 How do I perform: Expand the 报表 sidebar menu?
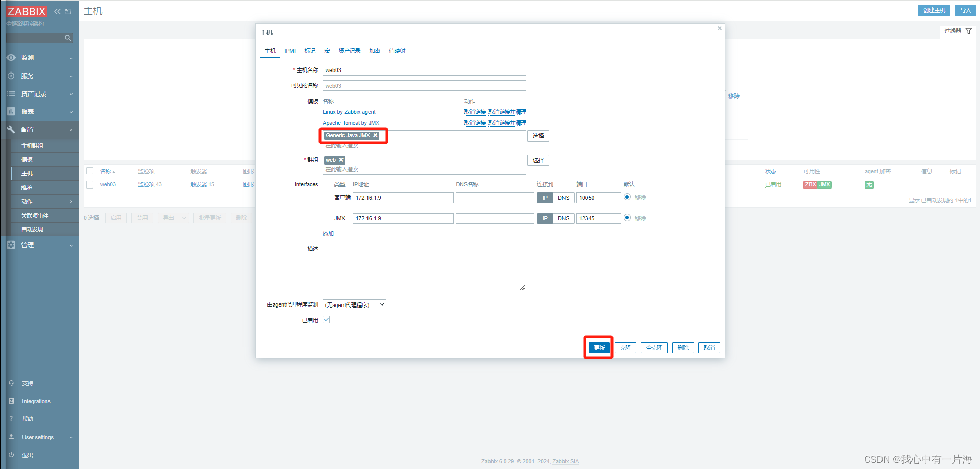(71, 112)
